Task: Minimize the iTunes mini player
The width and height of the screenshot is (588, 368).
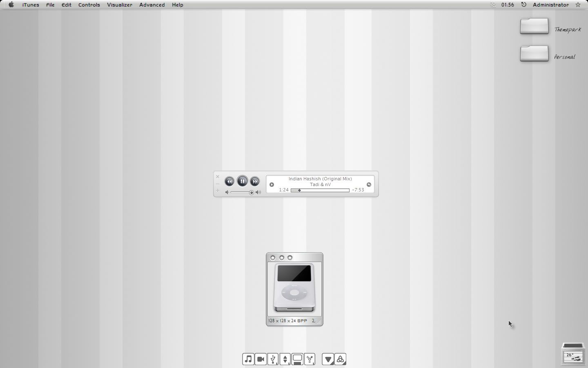Action: [218, 184]
